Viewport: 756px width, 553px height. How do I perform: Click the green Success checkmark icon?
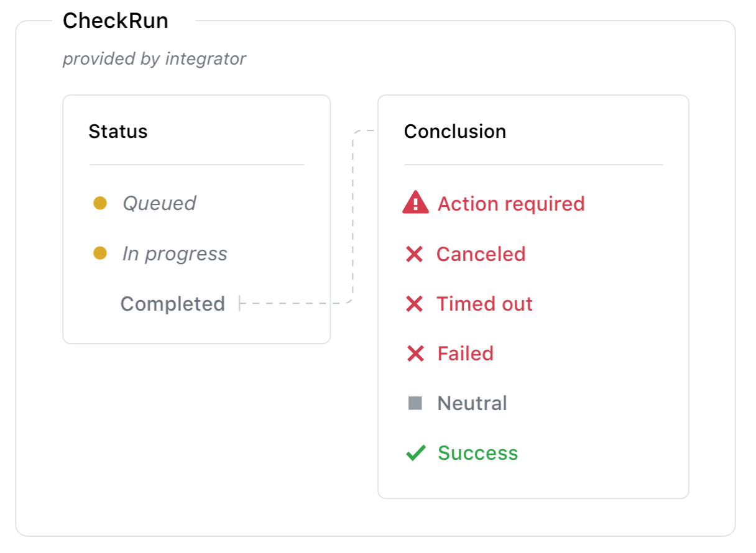click(x=415, y=453)
